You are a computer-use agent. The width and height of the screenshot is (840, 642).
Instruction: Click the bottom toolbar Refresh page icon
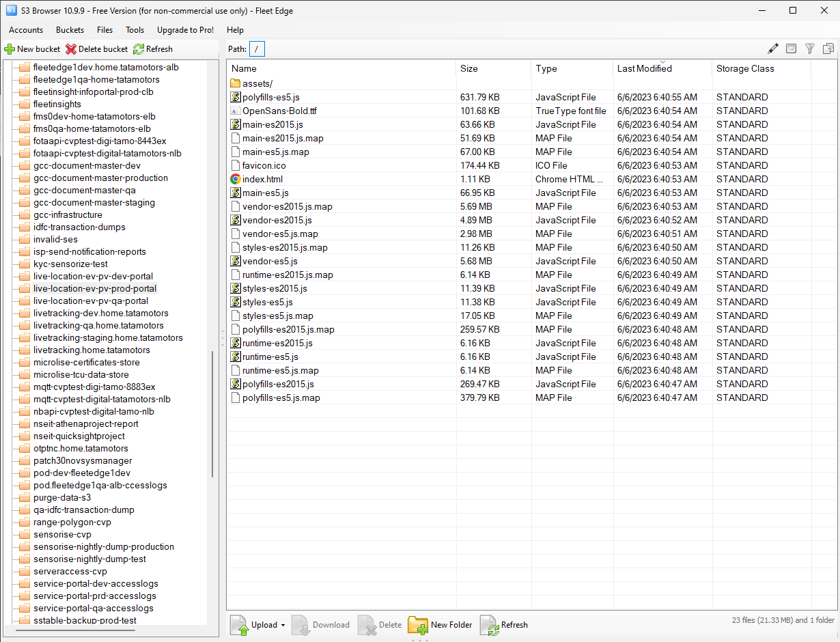(490, 625)
